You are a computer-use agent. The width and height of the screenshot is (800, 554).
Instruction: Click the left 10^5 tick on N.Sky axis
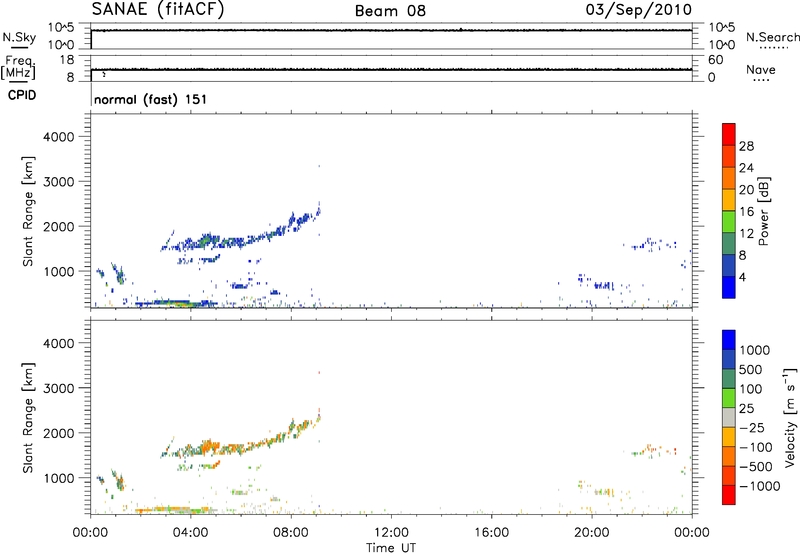click(60, 28)
